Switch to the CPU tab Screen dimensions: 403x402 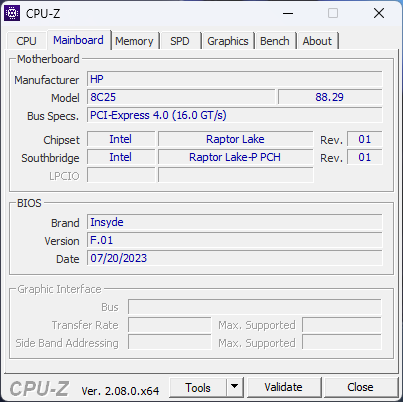26,41
